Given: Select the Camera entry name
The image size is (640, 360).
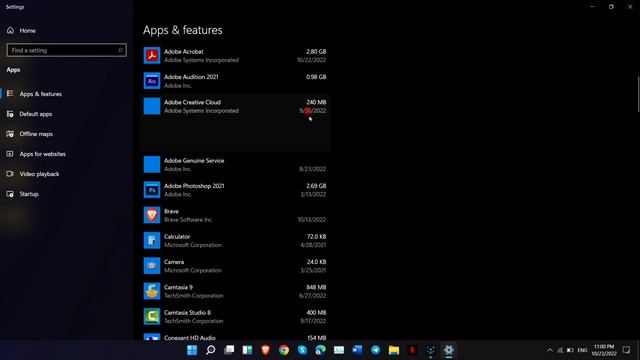Looking at the screenshot, I should [174, 262].
